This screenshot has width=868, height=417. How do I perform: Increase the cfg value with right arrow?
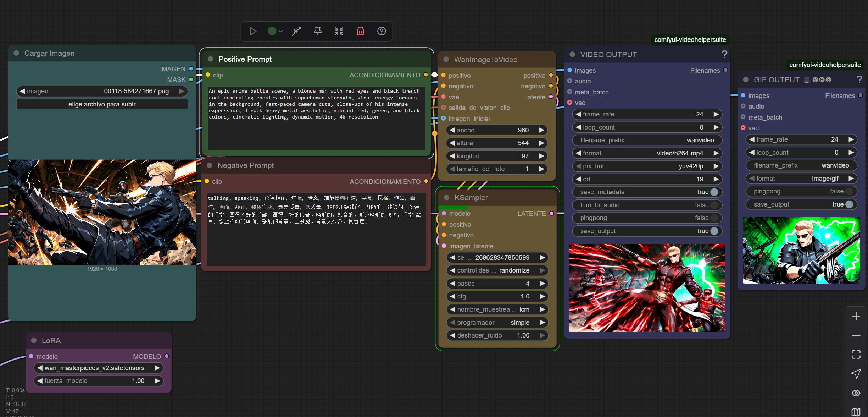(x=542, y=296)
